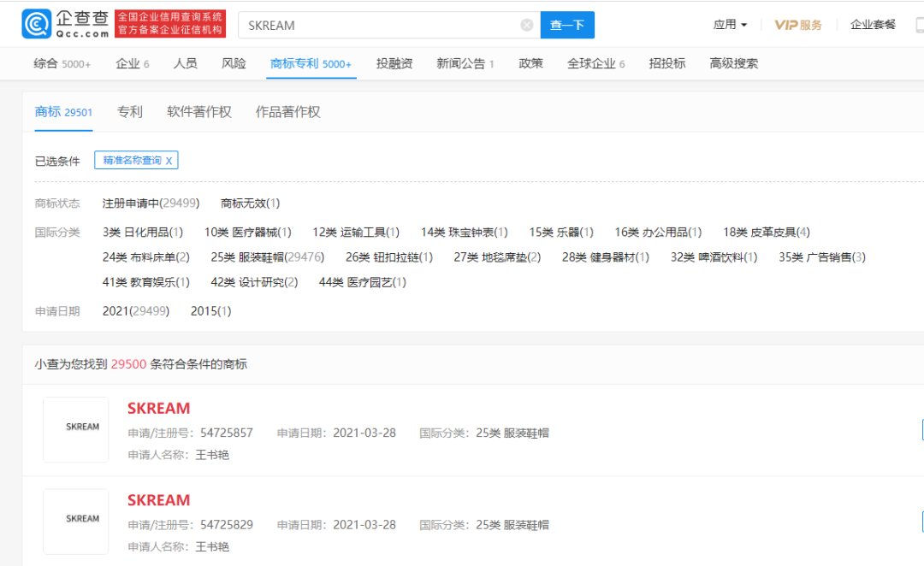Screen dimensions: 924x566
Task: Switch to the 专利 tab
Action: tap(129, 111)
